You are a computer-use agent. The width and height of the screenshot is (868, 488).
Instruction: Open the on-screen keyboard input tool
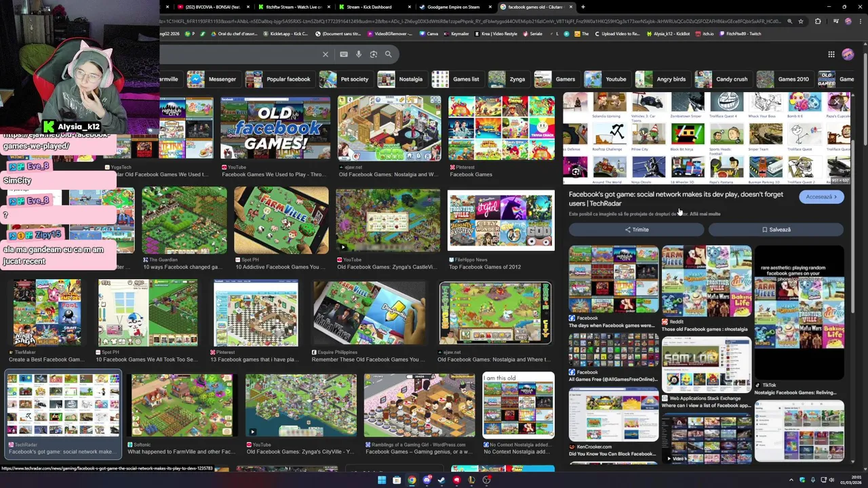pos(344,54)
